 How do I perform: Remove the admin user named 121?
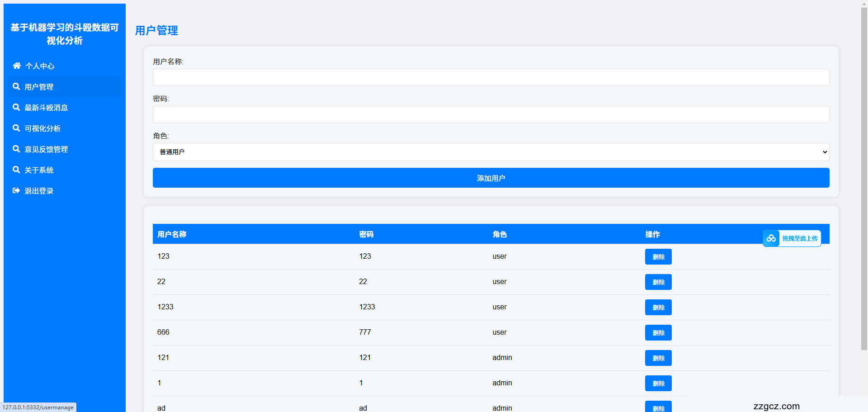[x=658, y=358]
